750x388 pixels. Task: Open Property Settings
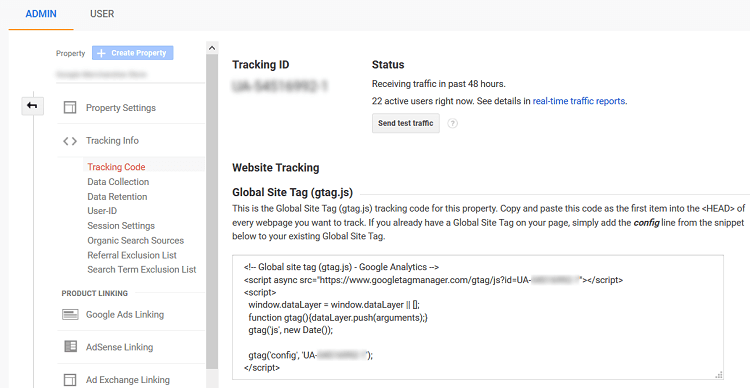point(121,108)
